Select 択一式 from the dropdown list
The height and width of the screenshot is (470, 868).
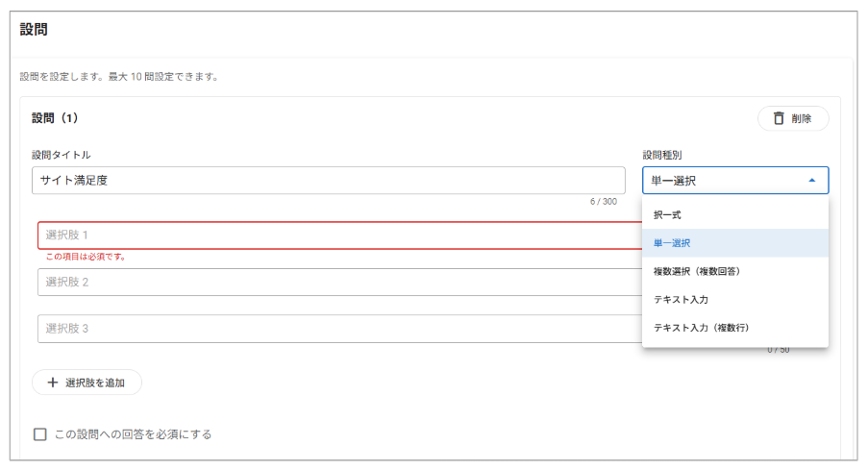click(667, 215)
